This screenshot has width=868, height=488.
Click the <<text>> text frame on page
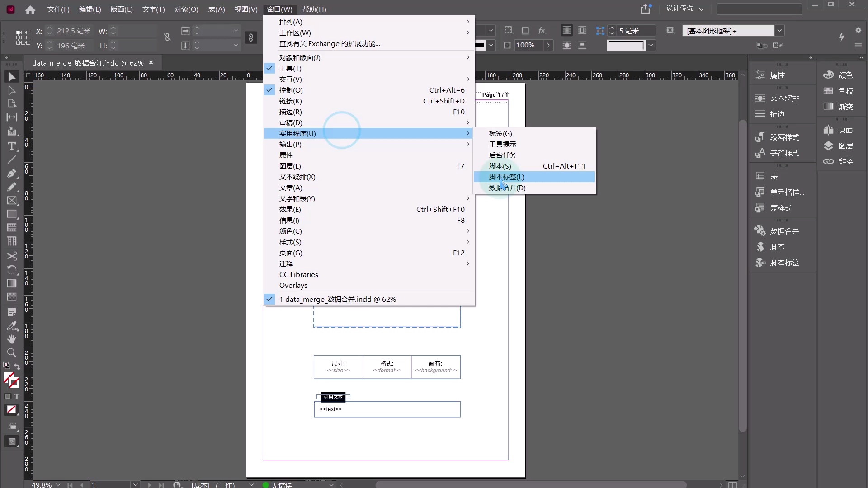tap(387, 409)
